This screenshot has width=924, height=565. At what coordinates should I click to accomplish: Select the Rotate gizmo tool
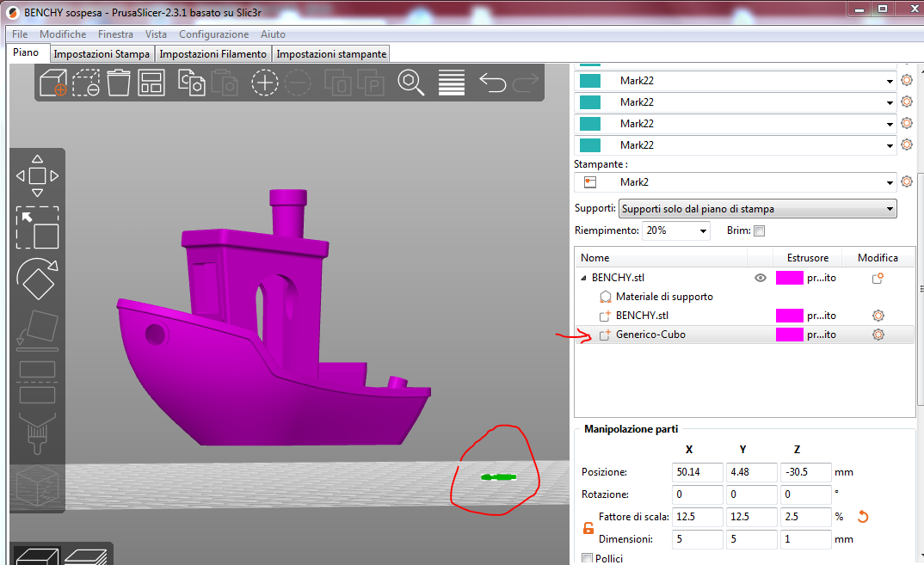point(37,279)
